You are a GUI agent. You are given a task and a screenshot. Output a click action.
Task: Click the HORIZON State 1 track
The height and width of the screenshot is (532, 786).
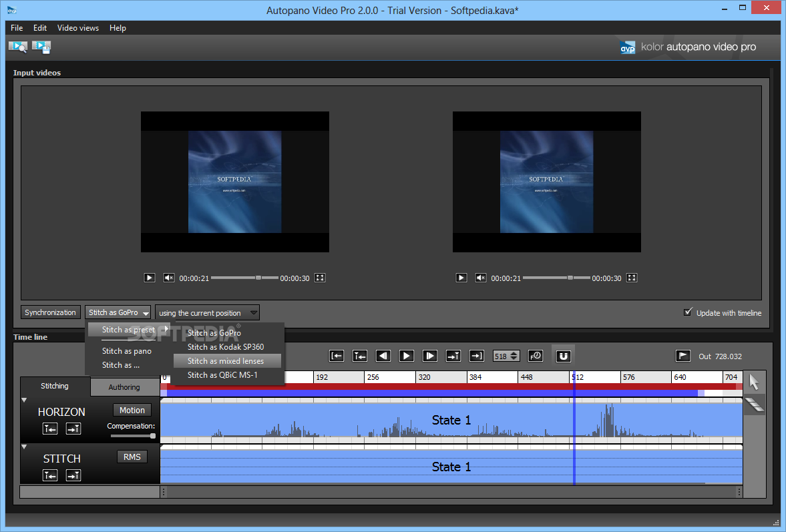tap(451, 421)
